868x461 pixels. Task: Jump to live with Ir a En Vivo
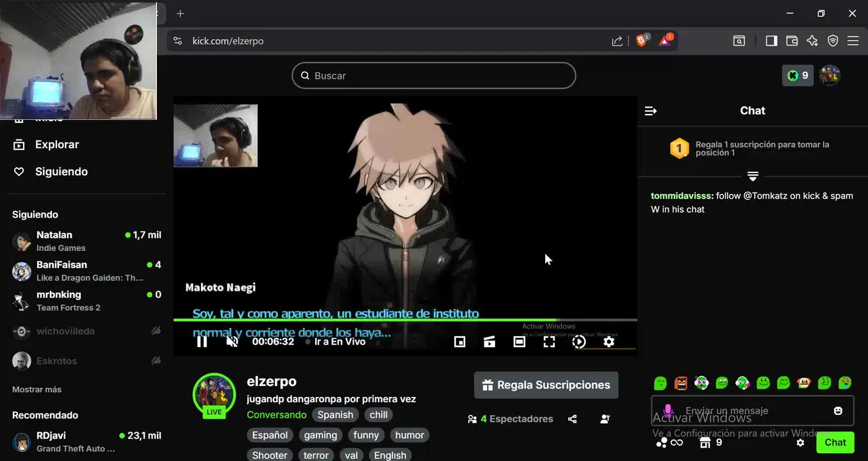click(335, 342)
